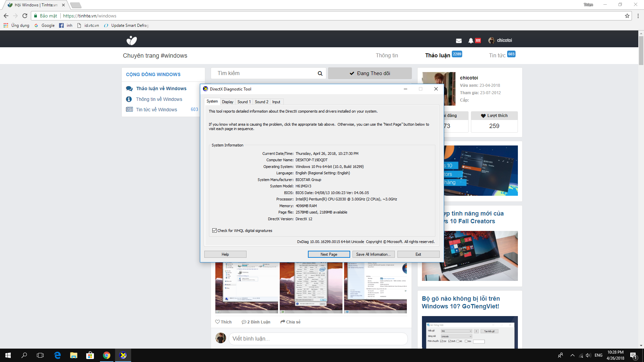Open the Facebook inh bookmark
Screen dimensions: 644x362
point(66,25)
